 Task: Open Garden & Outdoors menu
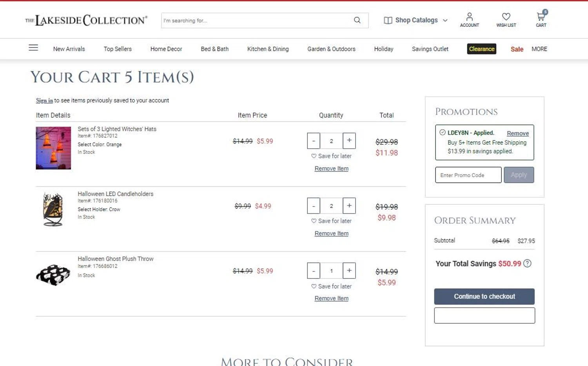(x=331, y=49)
